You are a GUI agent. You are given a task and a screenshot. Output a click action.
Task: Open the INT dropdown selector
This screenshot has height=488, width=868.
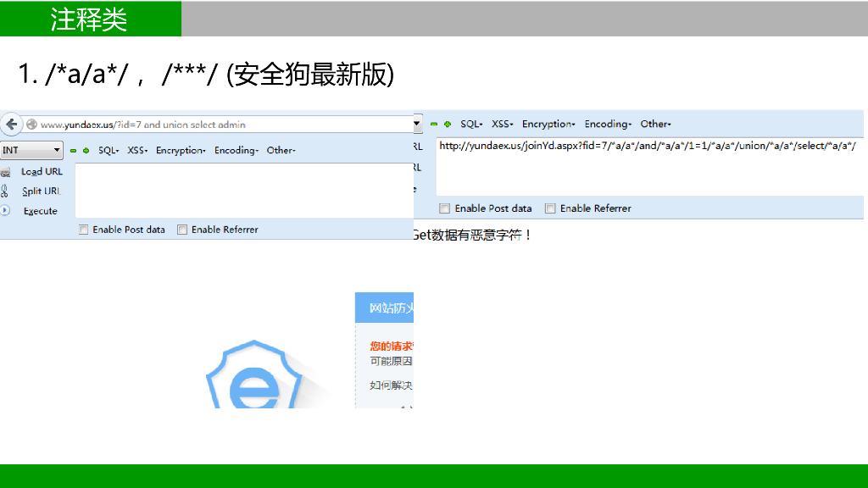click(x=31, y=150)
